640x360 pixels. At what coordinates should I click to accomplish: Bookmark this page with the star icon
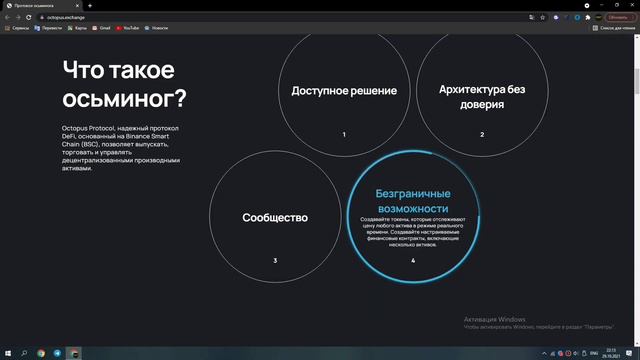pos(542,18)
